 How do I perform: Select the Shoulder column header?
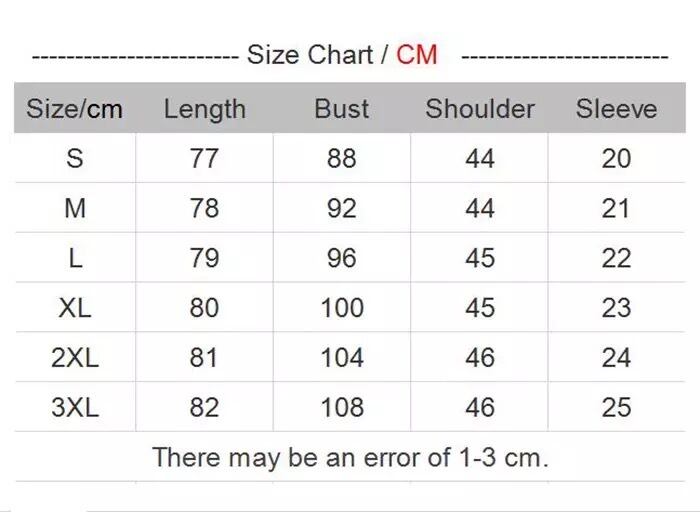(x=480, y=109)
